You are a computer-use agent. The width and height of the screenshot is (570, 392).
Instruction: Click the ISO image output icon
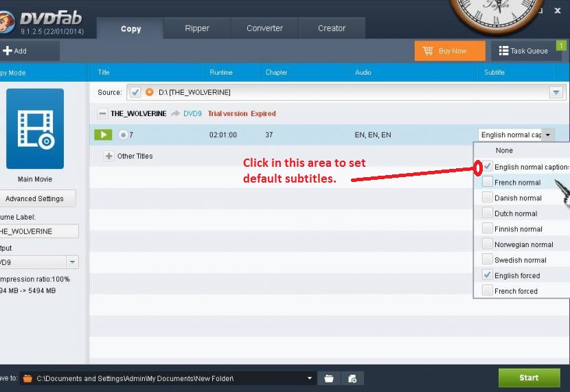pyautogui.click(x=352, y=378)
